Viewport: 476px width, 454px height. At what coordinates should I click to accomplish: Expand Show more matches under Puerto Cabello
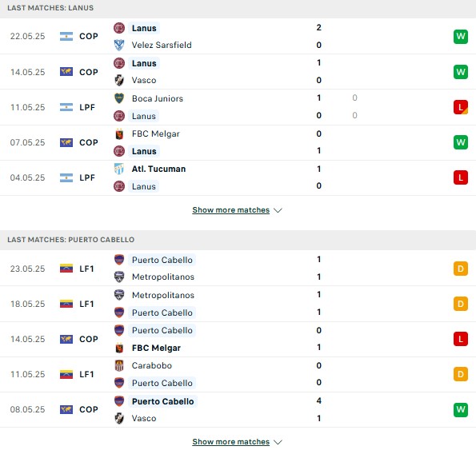230,441
